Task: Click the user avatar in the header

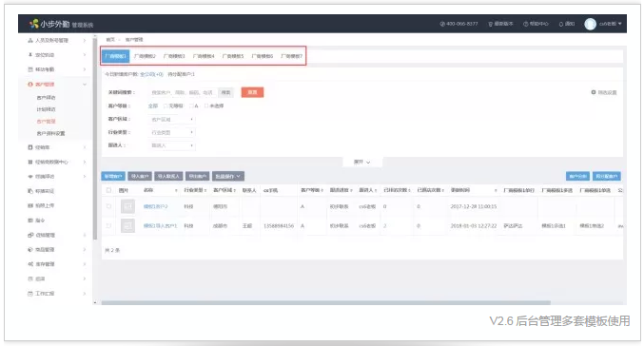Action: [x=590, y=24]
